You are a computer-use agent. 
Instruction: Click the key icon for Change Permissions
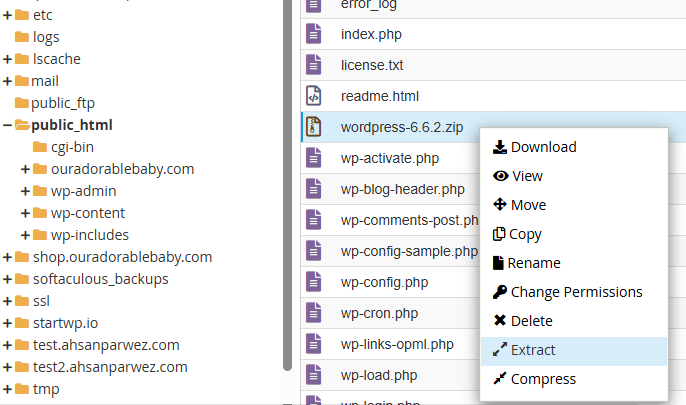[499, 292]
